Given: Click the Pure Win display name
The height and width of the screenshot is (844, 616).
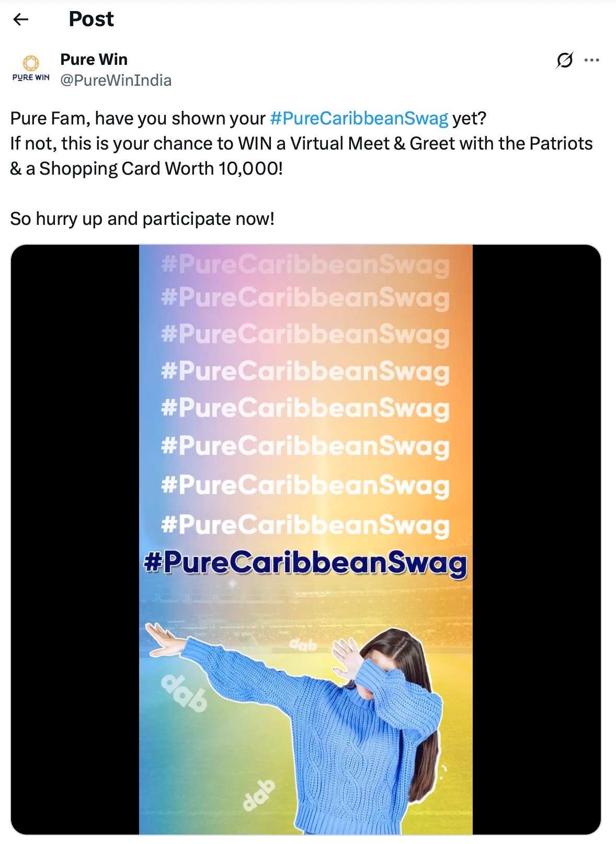Looking at the screenshot, I should (94, 59).
